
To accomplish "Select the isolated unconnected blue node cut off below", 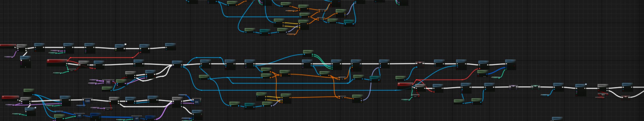I will tap(557, 119).
